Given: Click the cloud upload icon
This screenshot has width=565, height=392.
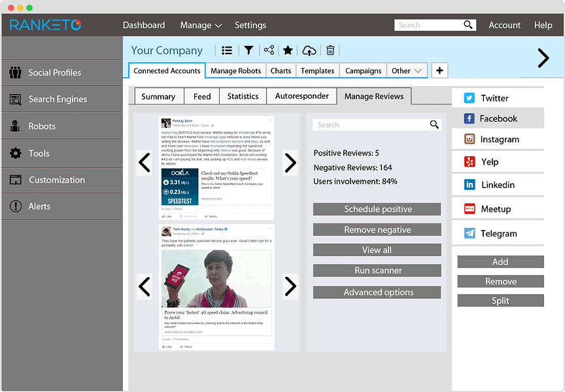Looking at the screenshot, I should click(309, 50).
